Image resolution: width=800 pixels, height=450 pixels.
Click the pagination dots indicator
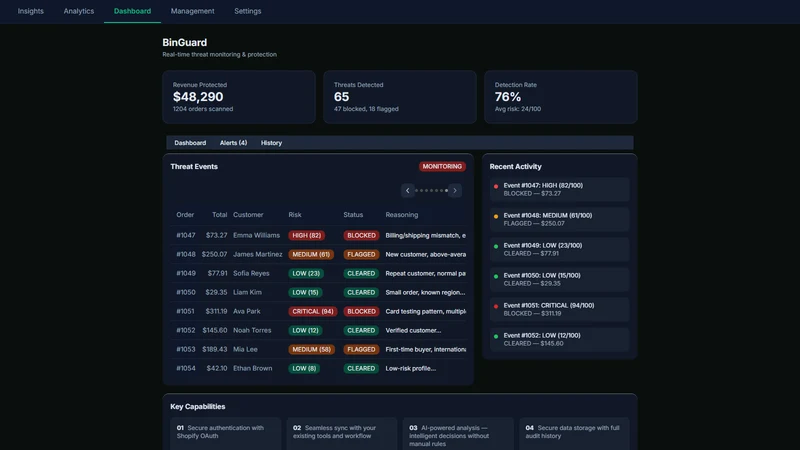coord(431,190)
